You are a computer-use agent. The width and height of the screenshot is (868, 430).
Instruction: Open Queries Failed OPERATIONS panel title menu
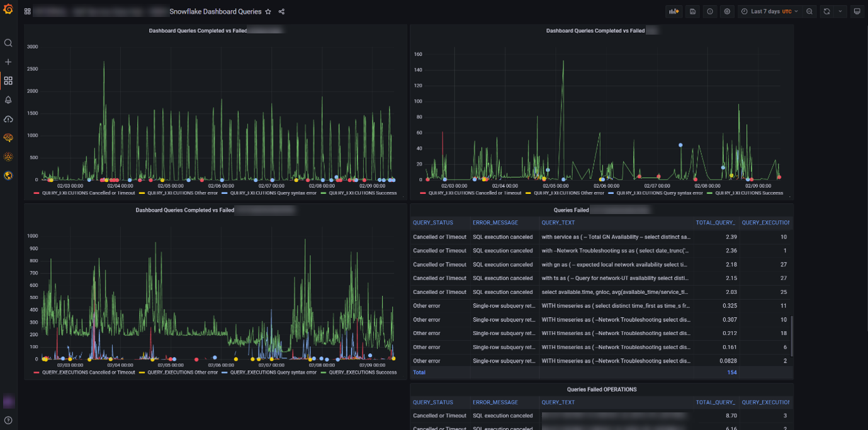tap(601, 389)
